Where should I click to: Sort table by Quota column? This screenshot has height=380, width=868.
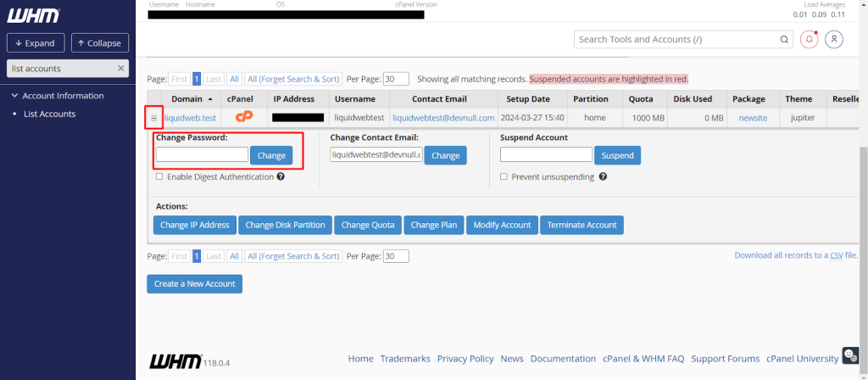(x=641, y=99)
